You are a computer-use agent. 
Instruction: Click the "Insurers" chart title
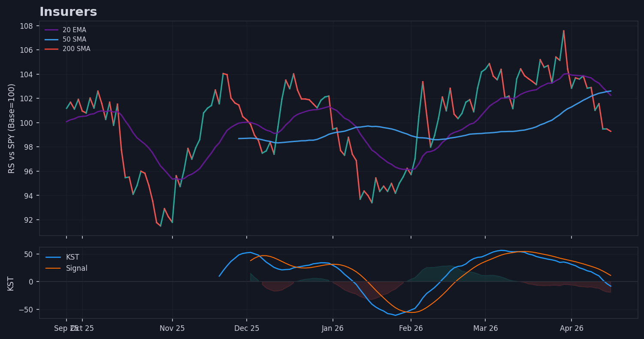point(68,12)
